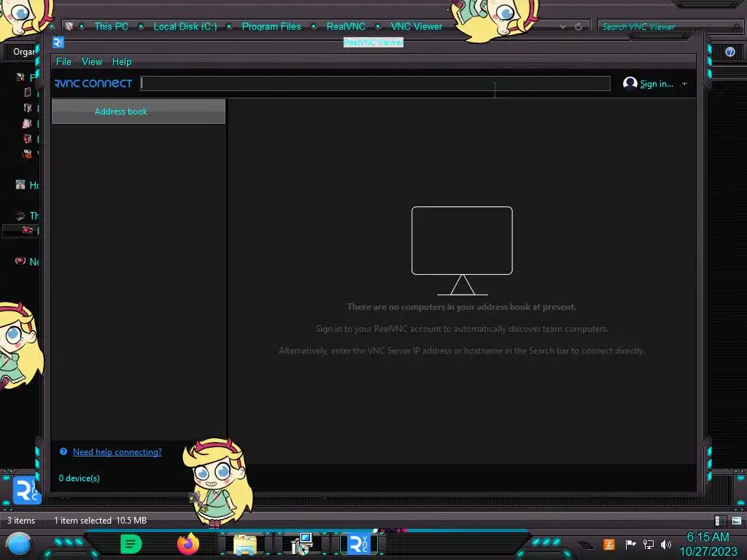Open the File menu in VNC Viewer

pos(63,61)
